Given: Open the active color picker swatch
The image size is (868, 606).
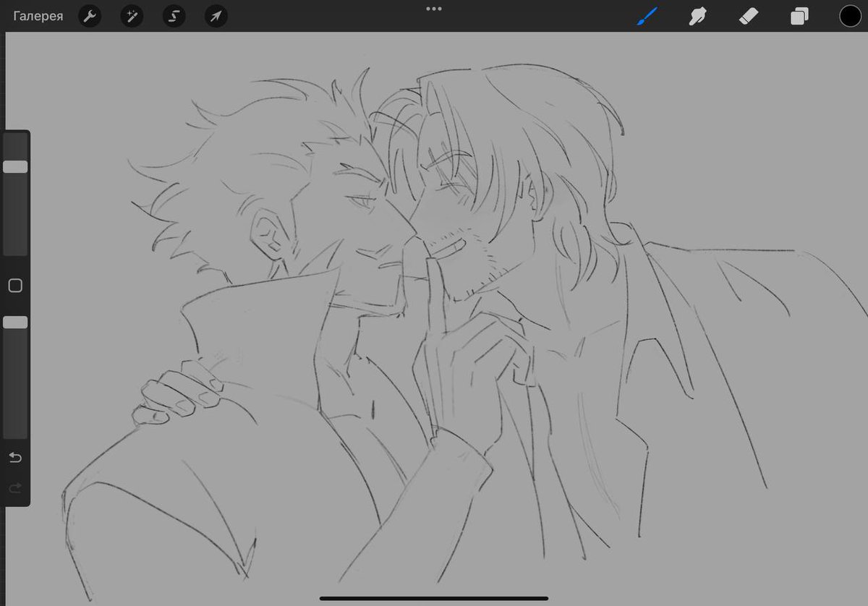Looking at the screenshot, I should 850,16.
